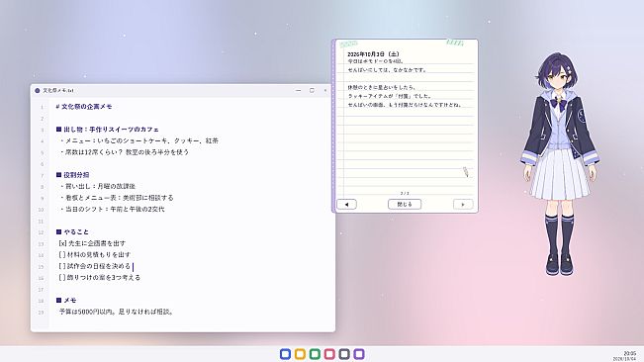This screenshot has height=362, width=644.
Task: Click the line '■ 出し物：手作りスイーツのカフェ'
Action: tap(107, 130)
